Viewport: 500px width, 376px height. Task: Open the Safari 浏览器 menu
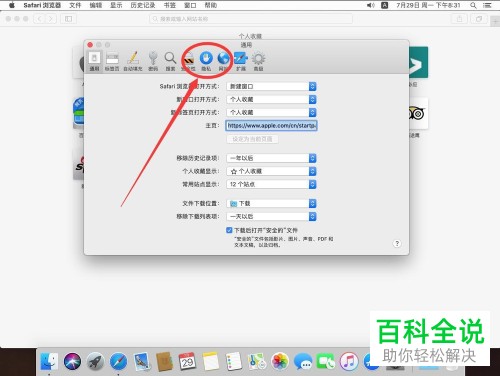(42, 5)
